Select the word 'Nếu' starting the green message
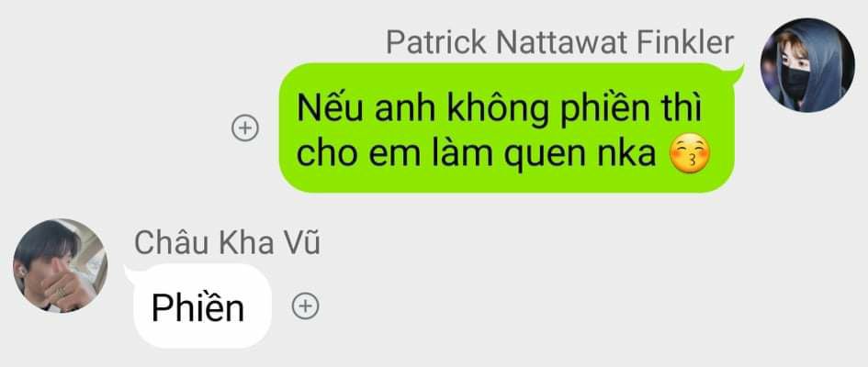This screenshot has width=868, height=367. pos(331,107)
